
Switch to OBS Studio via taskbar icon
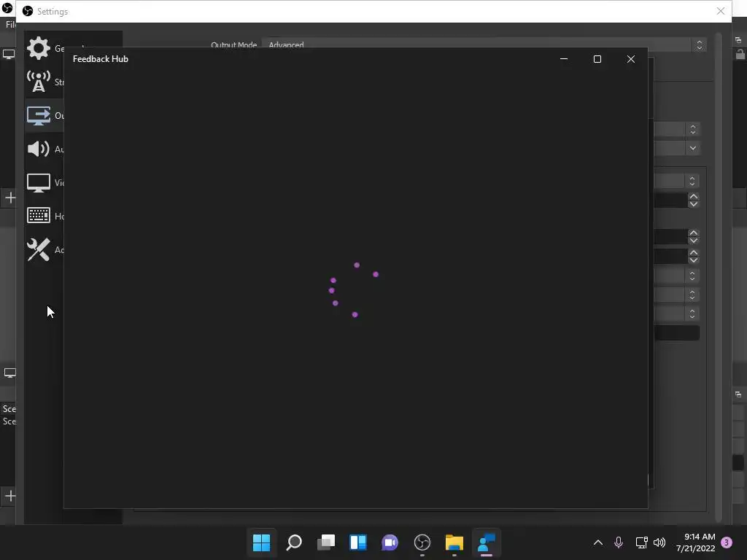[x=422, y=542]
